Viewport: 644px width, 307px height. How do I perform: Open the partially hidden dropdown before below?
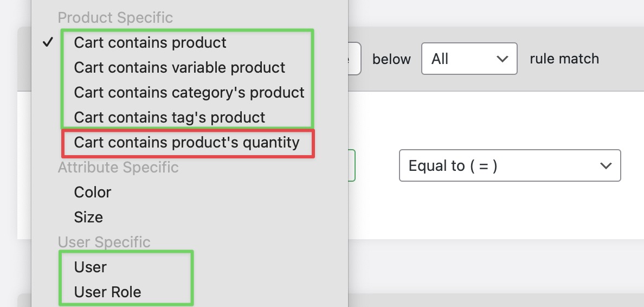355,59
